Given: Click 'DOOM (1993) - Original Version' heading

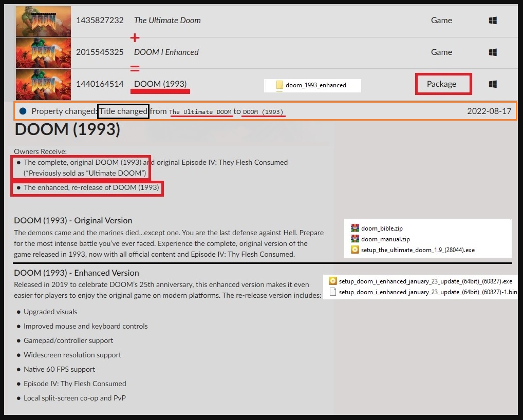Looking at the screenshot, I should (73, 220).
